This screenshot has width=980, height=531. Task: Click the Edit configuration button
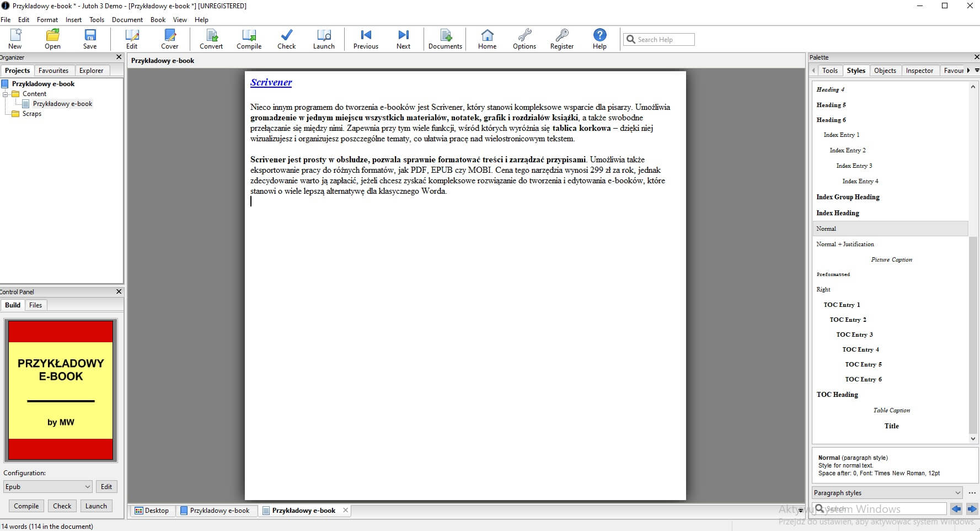106,487
